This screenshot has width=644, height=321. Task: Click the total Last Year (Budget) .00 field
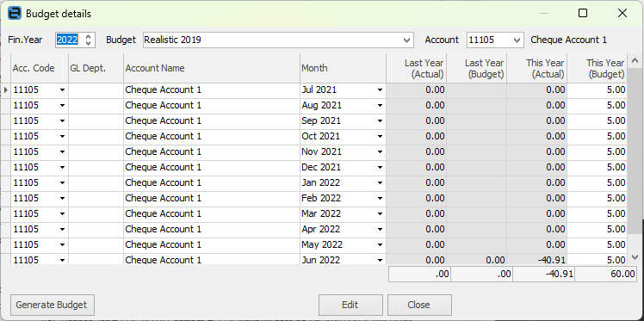(x=481, y=275)
